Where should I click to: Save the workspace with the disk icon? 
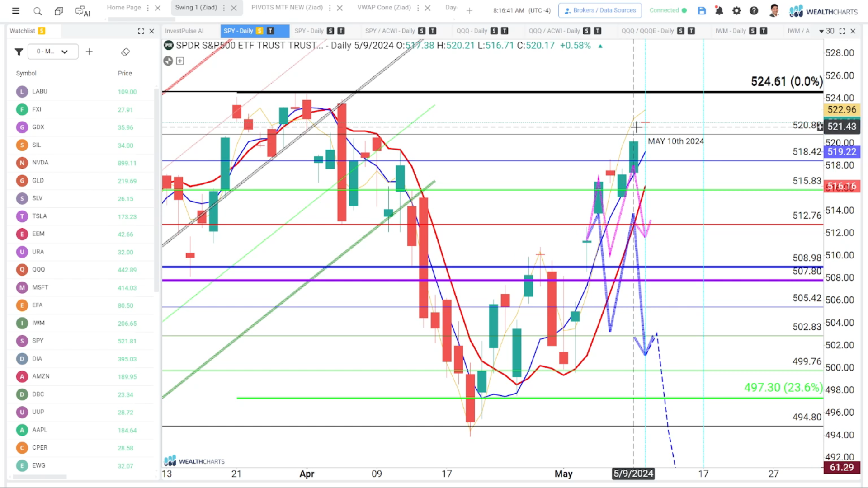pyautogui.click(x=702, y=10)
